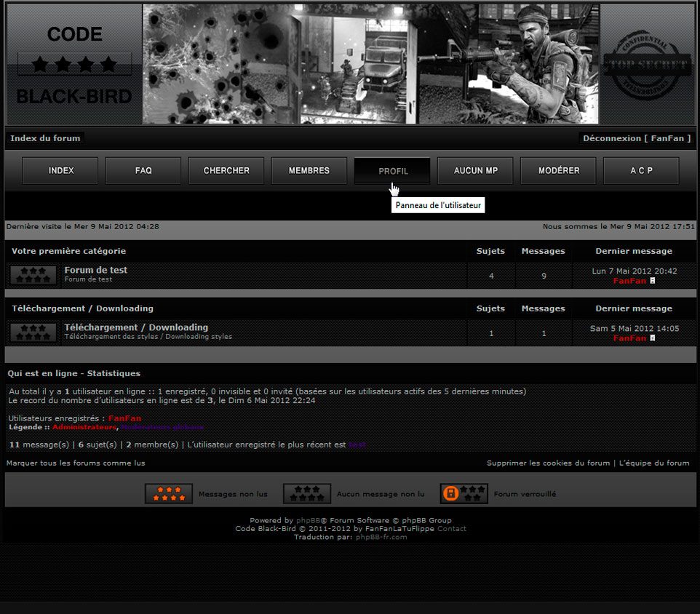This screenshot has height=614, width=700.
Task: Click 'Supprimer les cookies du forum'
Action: tap(548, 463)
